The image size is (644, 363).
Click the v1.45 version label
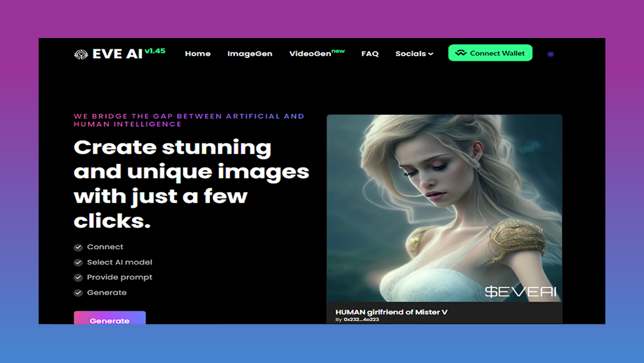155,51
